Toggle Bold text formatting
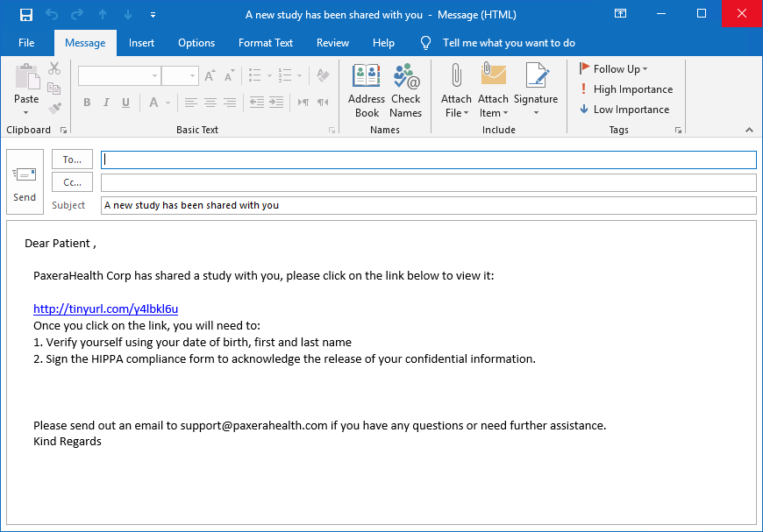 (x=87, y=103)
